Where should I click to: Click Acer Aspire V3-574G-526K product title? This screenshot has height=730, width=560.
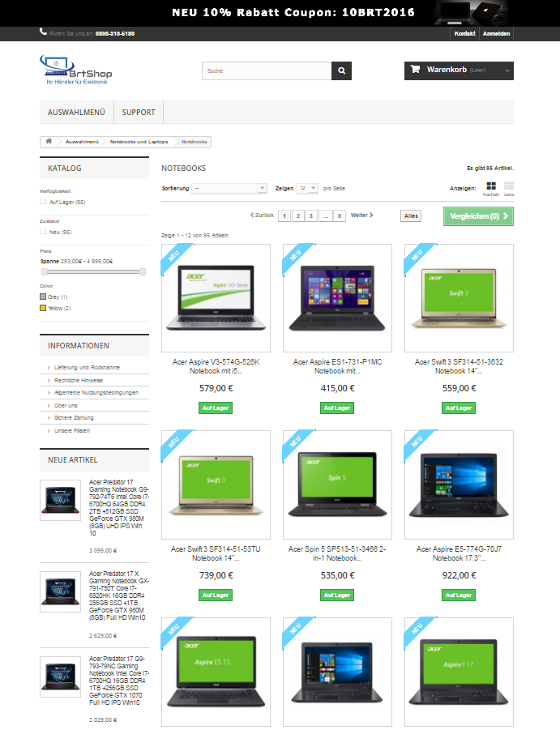click(216, 366)
